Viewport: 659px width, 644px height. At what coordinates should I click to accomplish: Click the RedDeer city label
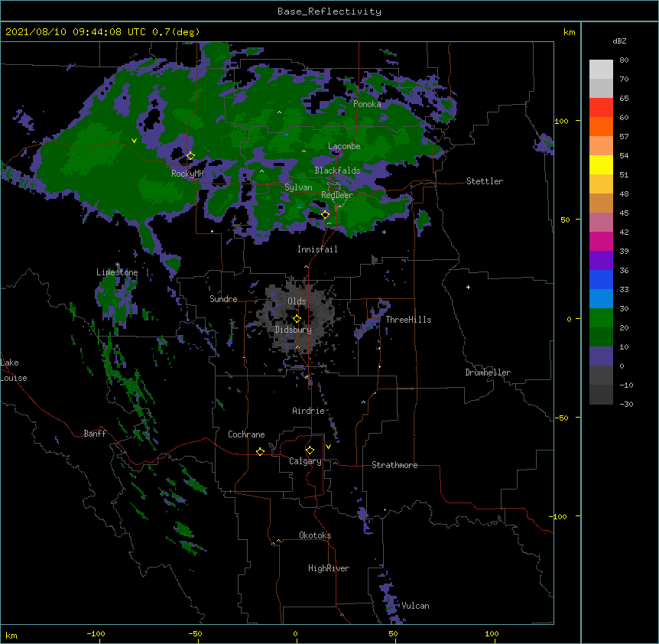337,195
